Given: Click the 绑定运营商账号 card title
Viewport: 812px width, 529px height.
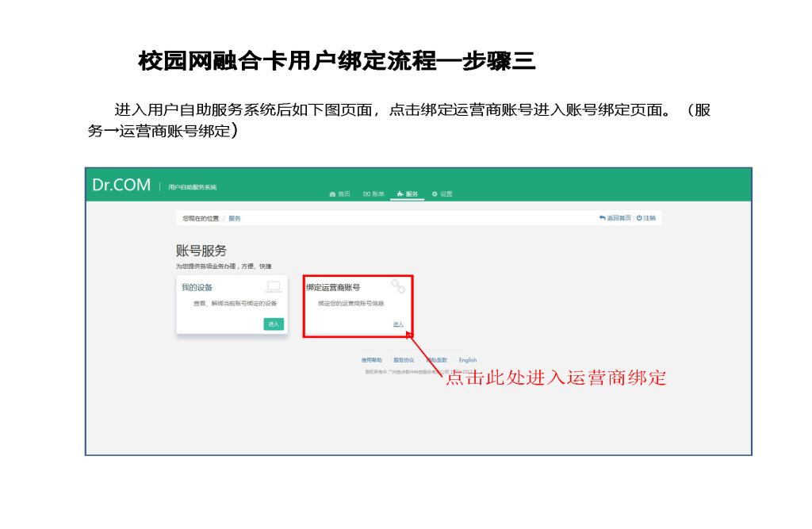Looking at the screenshot, I should pos(333,287).
